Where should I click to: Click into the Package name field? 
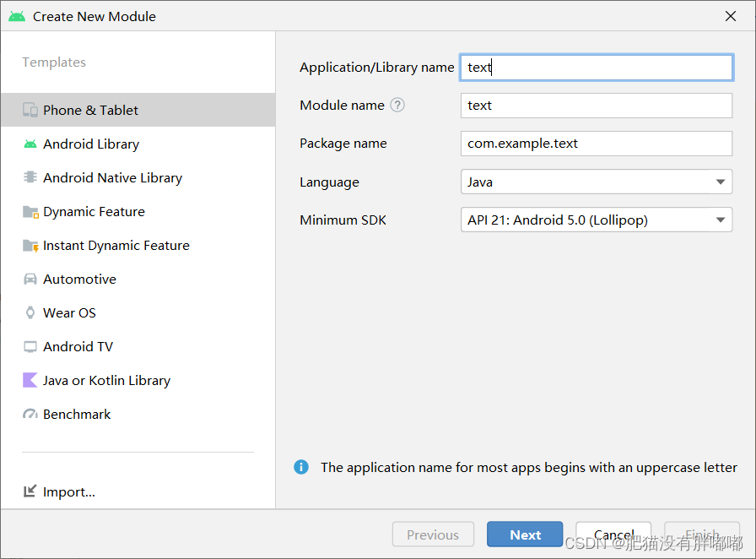click(x=596, y=144)
